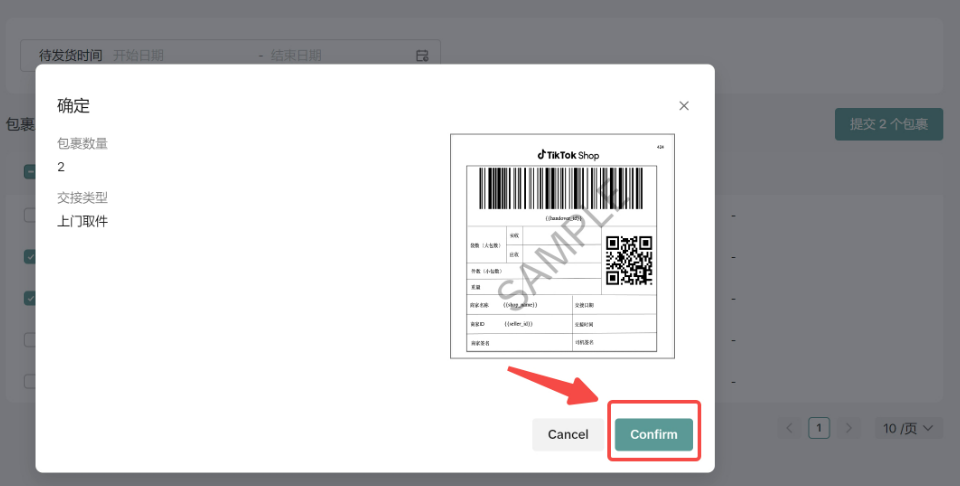Toggle the select-all header checkbox
This screenshot has width=960, height=486.
(30, 172)
